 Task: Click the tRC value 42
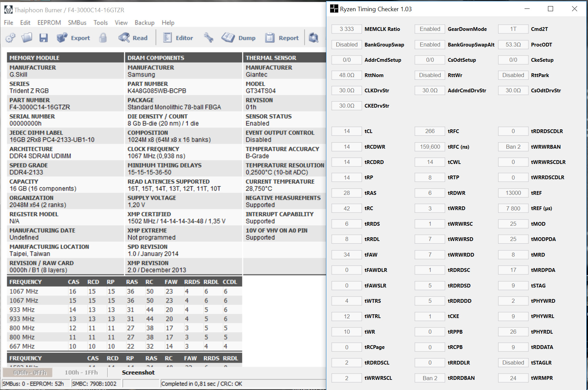pos(346,208)
